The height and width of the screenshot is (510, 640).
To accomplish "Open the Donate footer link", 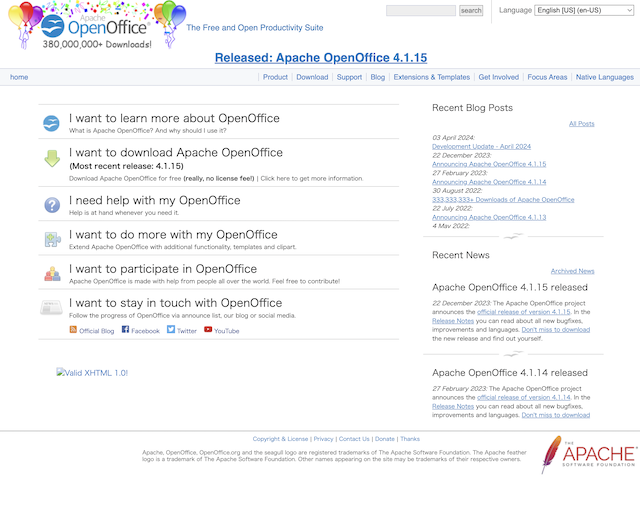I will (385, 439).
